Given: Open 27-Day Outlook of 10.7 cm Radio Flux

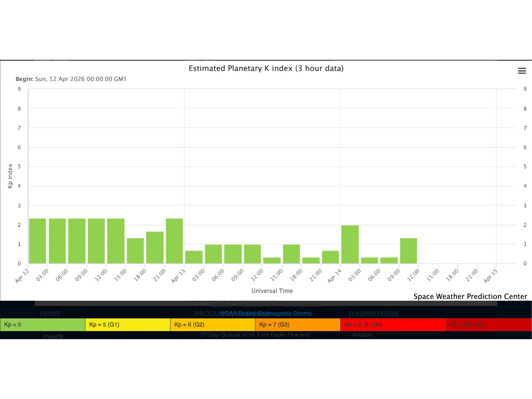Looking at the screenshot, I should point(255,335).
